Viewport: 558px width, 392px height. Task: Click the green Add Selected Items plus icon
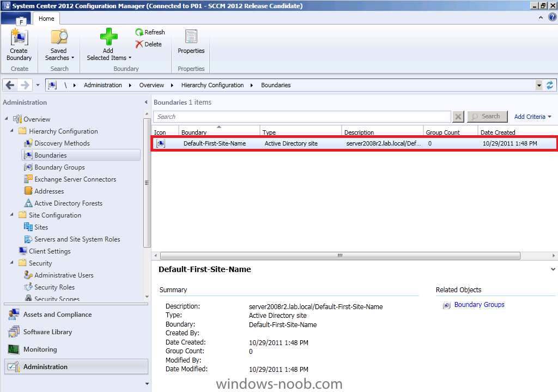(108, 37)
